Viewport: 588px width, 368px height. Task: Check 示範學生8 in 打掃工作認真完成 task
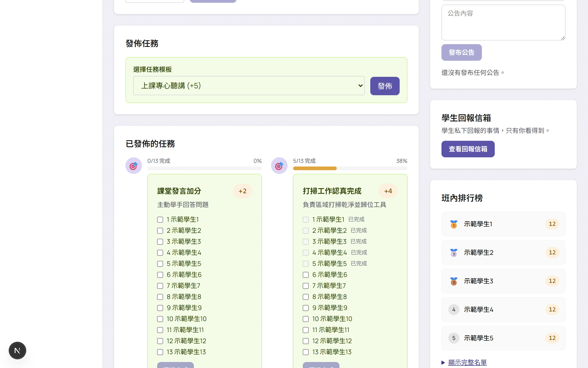306,297
